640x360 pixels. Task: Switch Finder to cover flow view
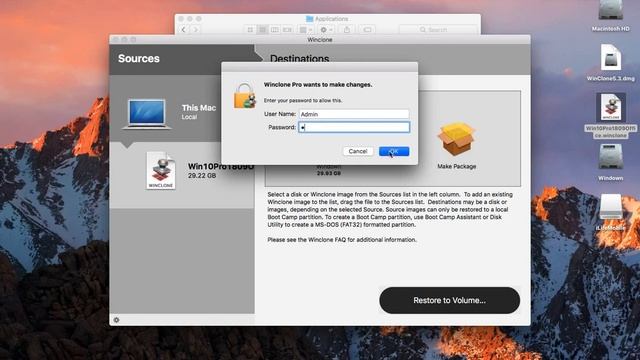(x=287, y=30)
